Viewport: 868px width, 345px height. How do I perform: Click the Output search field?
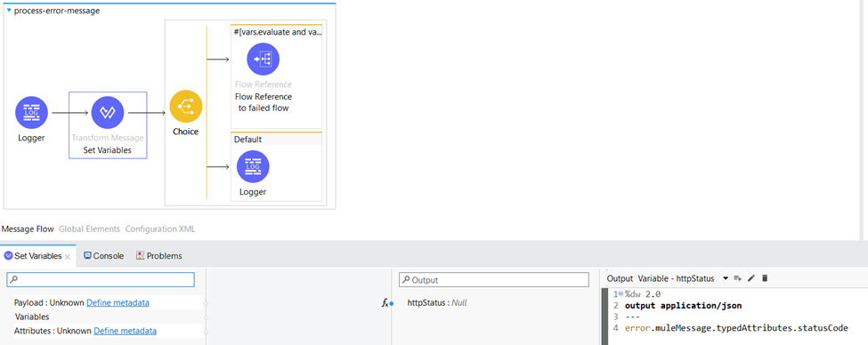coord(494,280)
